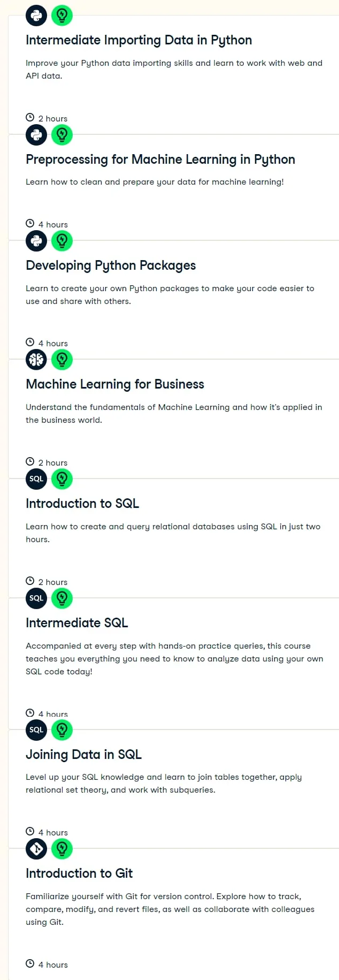Open Developing Python Packages course title
This screenshot has width=339, height=980.
click(111, 265)
